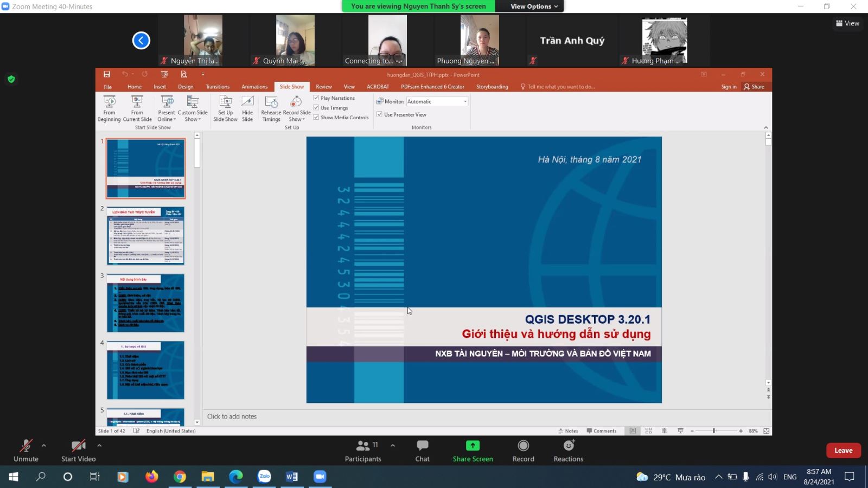868x488 pixels.
Task: Toggle Show Media Controls checkbox
Action: (316, 117)
